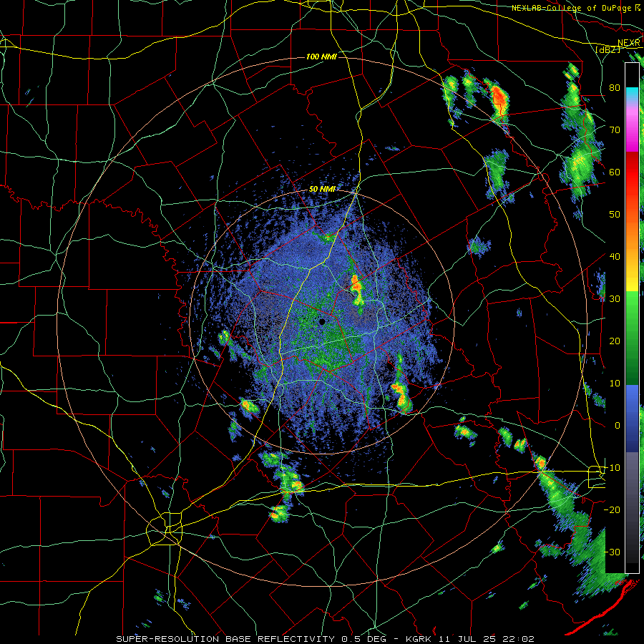Click the 60 value on dBZ scale
This screenshot has width=644, height=644.
[x=615, y=172]
